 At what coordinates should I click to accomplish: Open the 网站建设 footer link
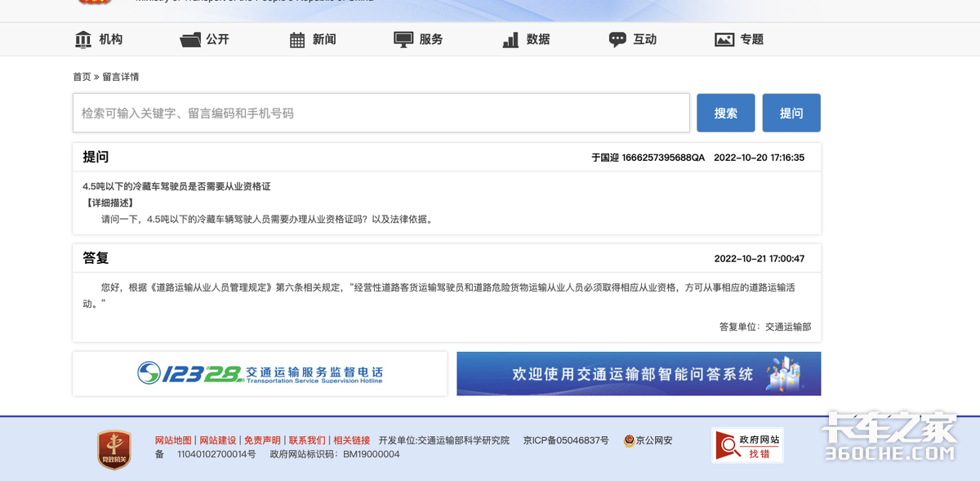(218, 440)
